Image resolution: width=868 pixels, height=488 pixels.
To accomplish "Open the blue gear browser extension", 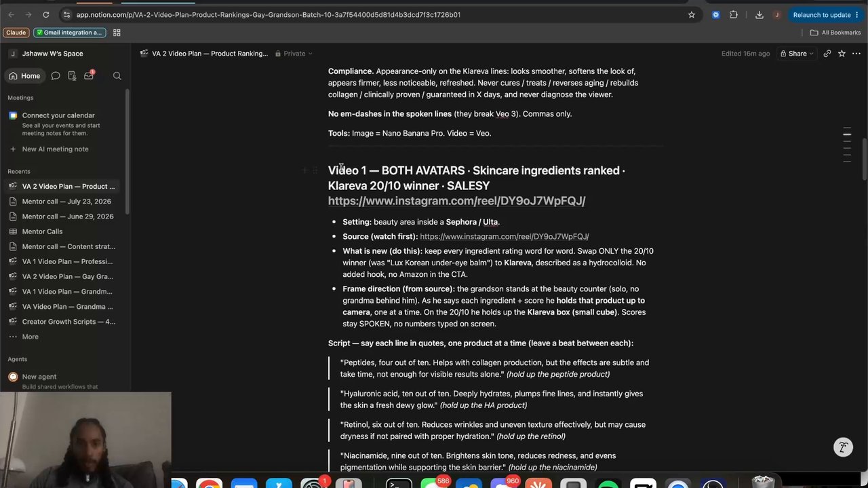I will [715, 14].
